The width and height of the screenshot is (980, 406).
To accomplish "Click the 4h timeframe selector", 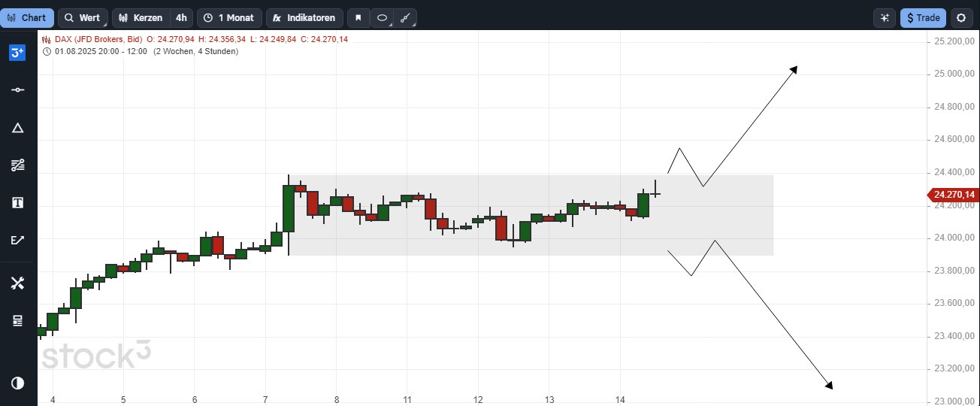I will (x=181, y=18).
